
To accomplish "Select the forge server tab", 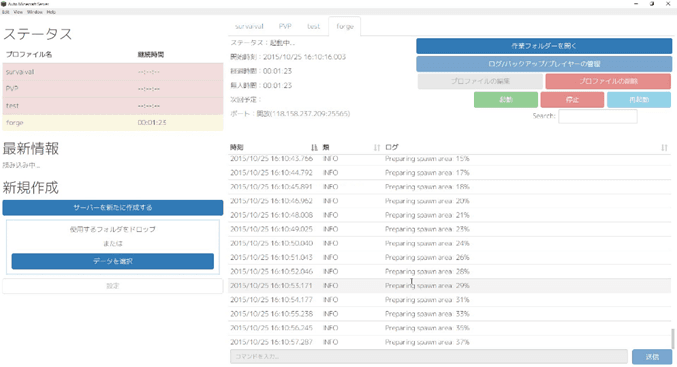I will [x=345, y=26].
